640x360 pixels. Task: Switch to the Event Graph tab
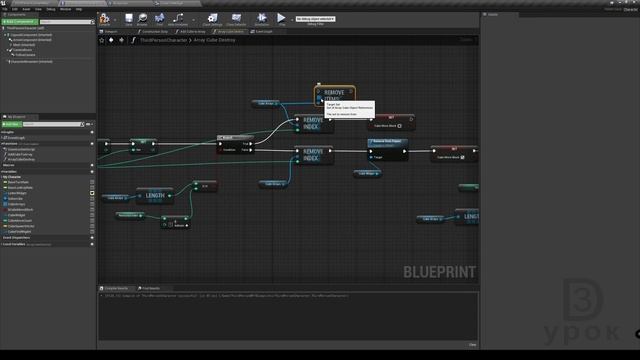coord(262,31)
